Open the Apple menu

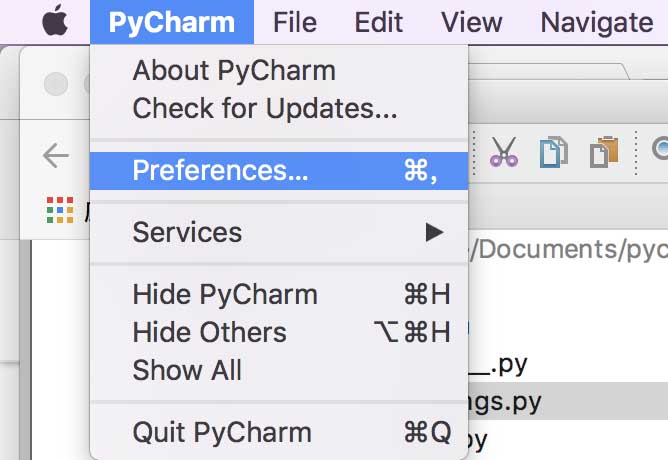point(55,21)
